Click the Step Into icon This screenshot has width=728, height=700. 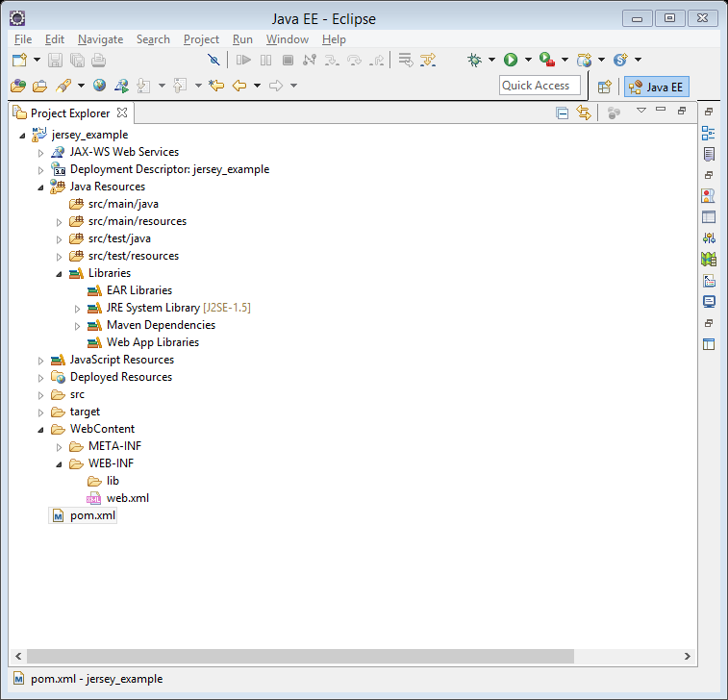pos(332,60)
